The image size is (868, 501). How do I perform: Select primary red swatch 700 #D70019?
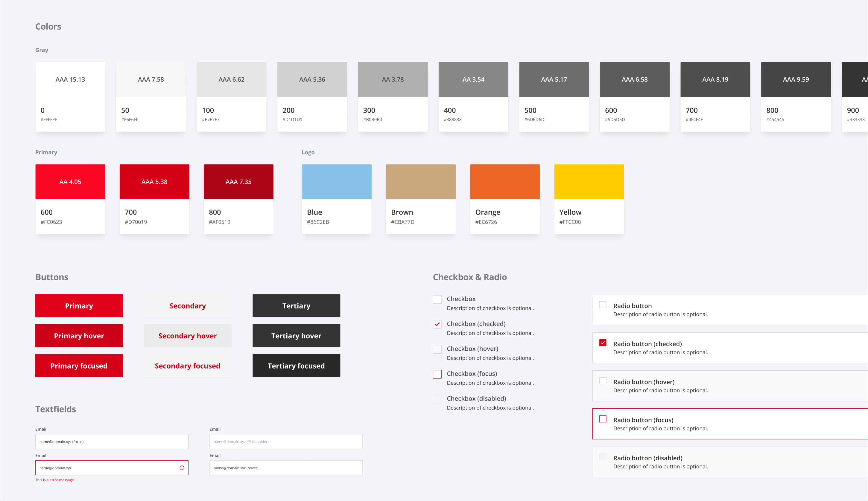[154, 199]
